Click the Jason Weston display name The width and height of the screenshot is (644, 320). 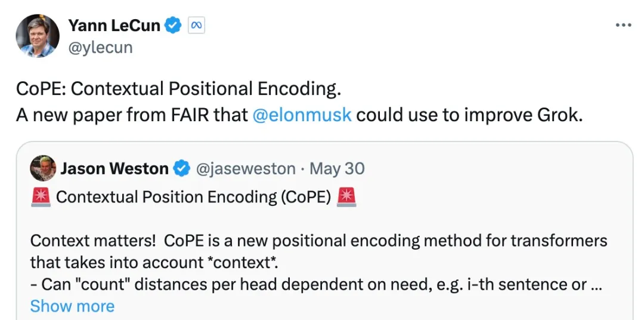coord(114,168)
